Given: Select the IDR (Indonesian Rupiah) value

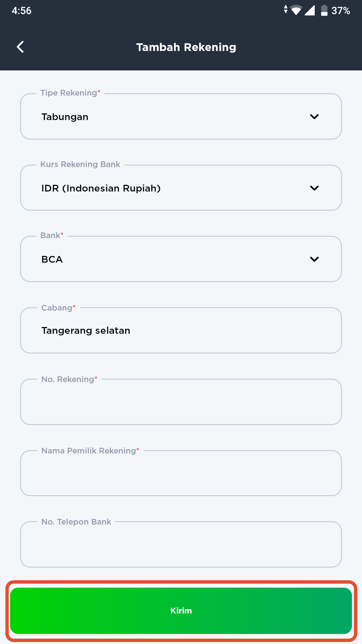Looking at the screenshot, I should click(x=101, y=188).
